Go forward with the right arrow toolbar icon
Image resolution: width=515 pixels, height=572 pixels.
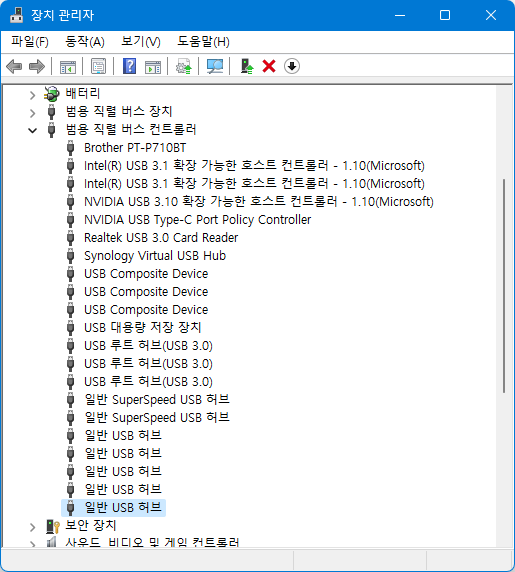pyautogui.click(x=37, y=66)
